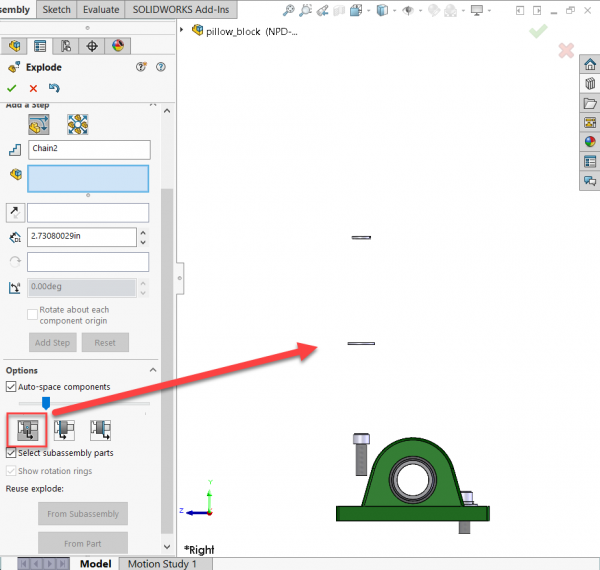
Task: Click the Previous View icon
Action: 322,10
